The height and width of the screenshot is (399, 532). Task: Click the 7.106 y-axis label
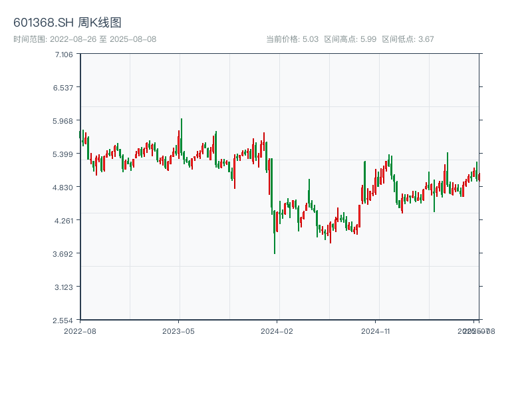coord(63,54)
